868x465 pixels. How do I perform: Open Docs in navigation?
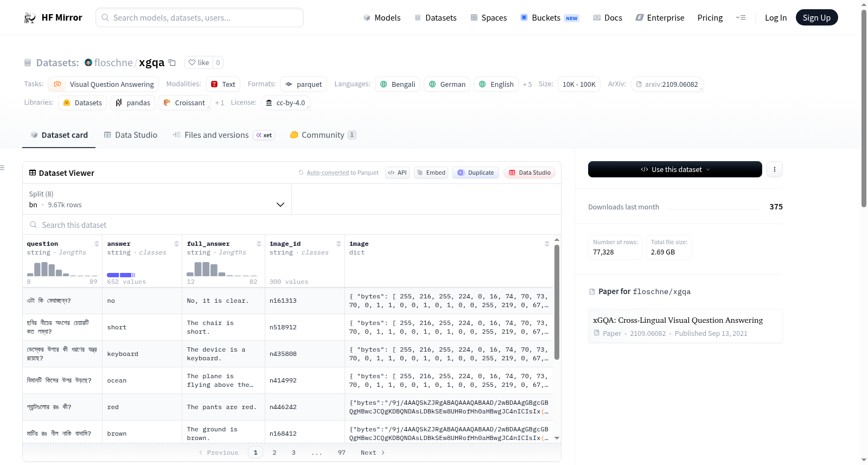608,18
